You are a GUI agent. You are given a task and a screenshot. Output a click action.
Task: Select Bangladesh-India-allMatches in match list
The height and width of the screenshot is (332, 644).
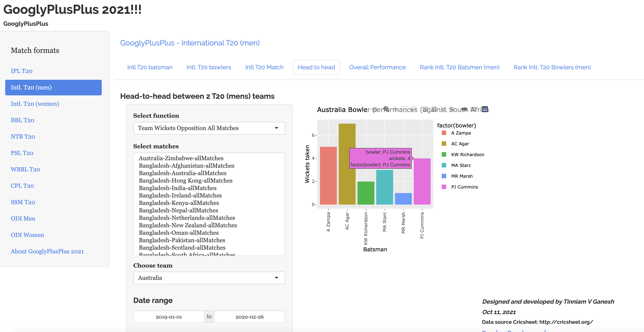click(x=178, y=188)
